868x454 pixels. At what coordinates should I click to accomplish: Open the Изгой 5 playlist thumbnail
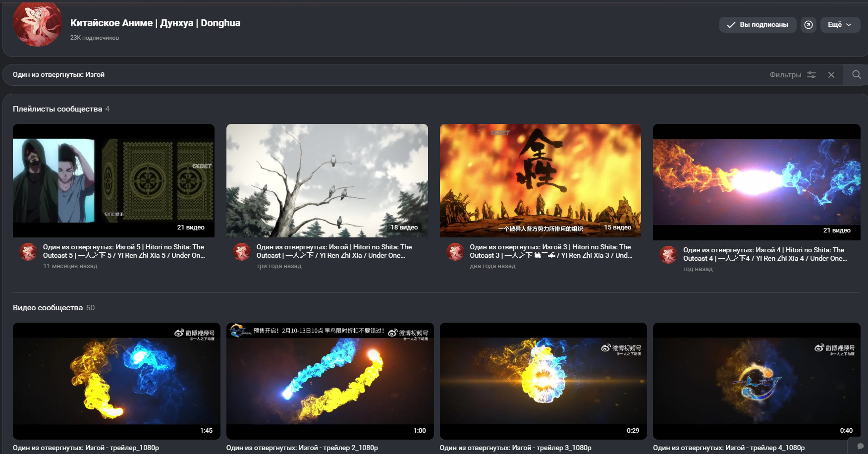(x=113, y=180)
